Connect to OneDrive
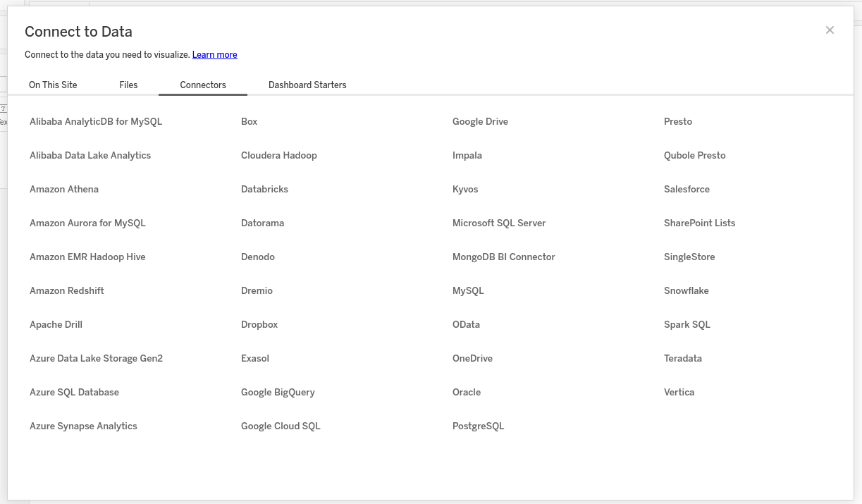The image size is (862, 504). point(472,358)
